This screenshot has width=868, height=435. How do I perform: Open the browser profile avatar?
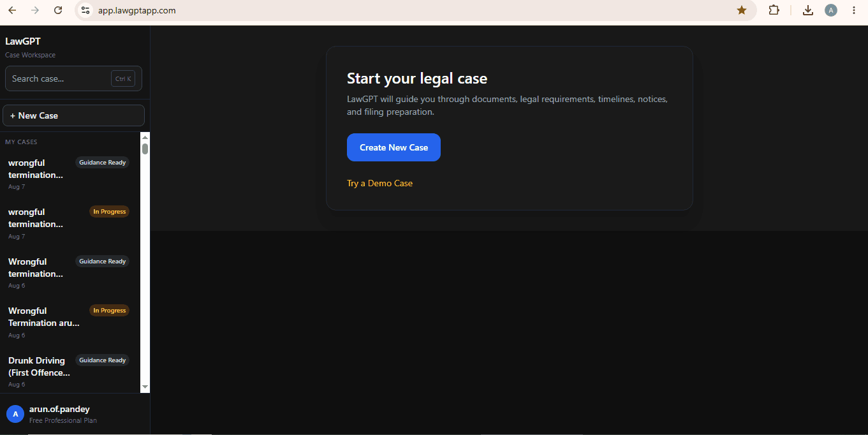point(831,10)
